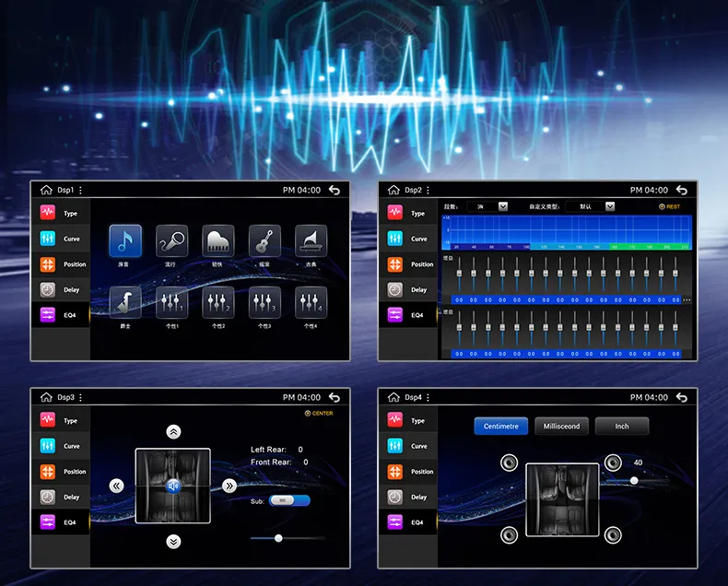Move sound position down in Dsp3
The height and width of the screenshot is (586, 728).
(173, 542)
